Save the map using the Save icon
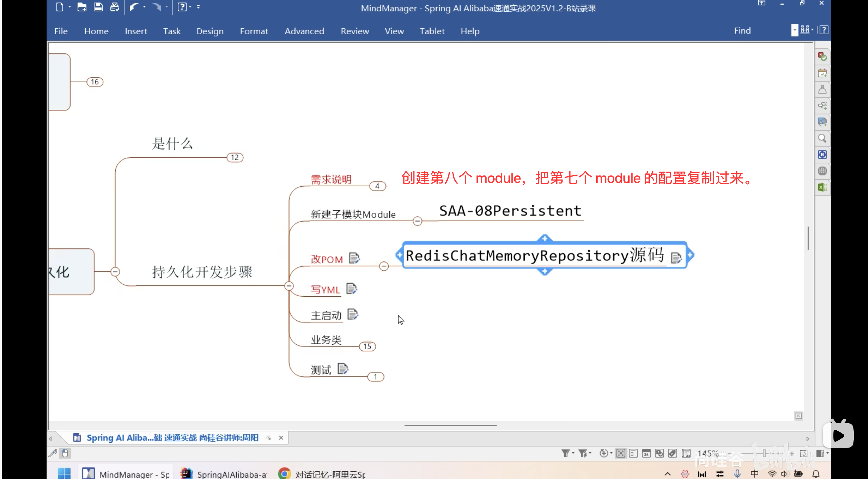This screenshot has height=479, width=868. (x=98, y=7)
